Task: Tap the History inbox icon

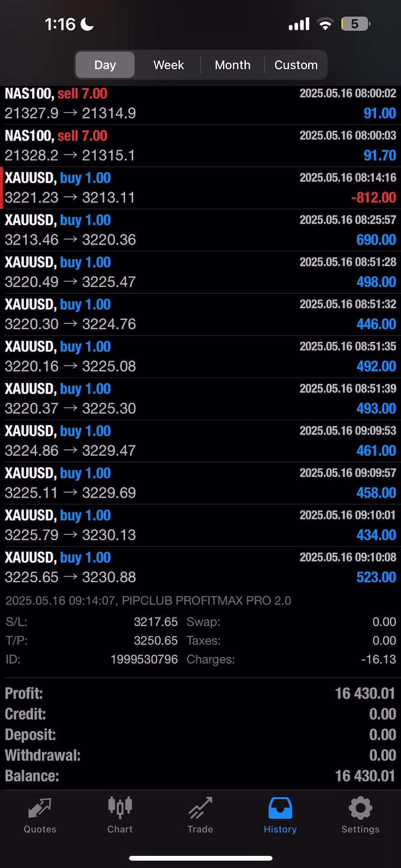Action: (x=280, y=808)
